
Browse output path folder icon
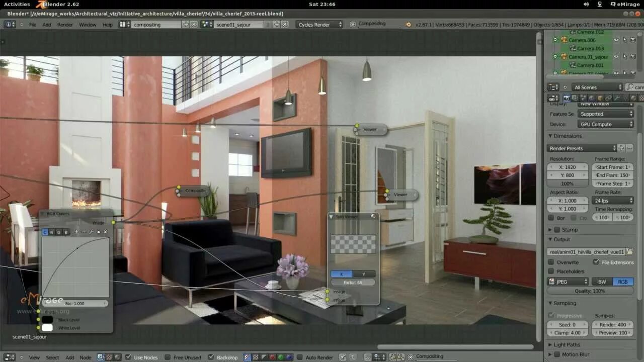[x=629, y=252]
